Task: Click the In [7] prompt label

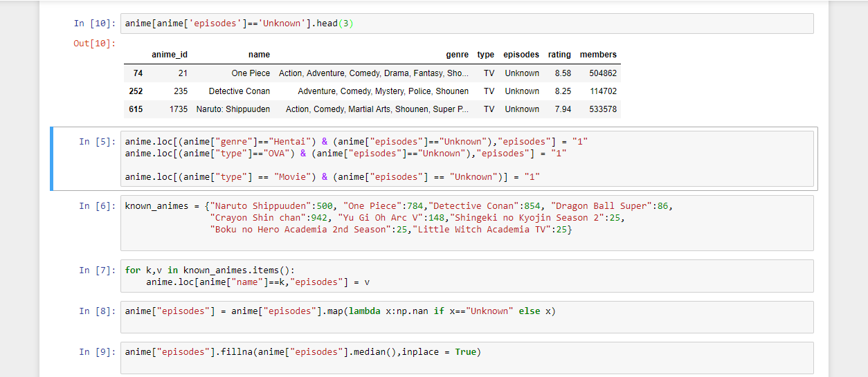Action: [x=98, y=270]
